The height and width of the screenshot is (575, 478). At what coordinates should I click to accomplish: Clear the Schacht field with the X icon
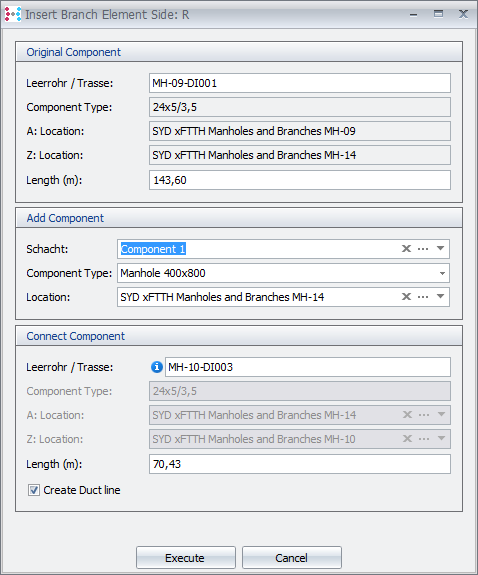[x=406, y=249]
